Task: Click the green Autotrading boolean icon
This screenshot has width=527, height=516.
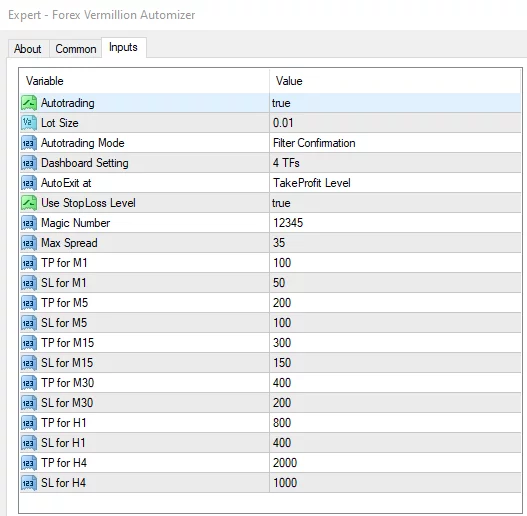Action: (x=29, y=103)
